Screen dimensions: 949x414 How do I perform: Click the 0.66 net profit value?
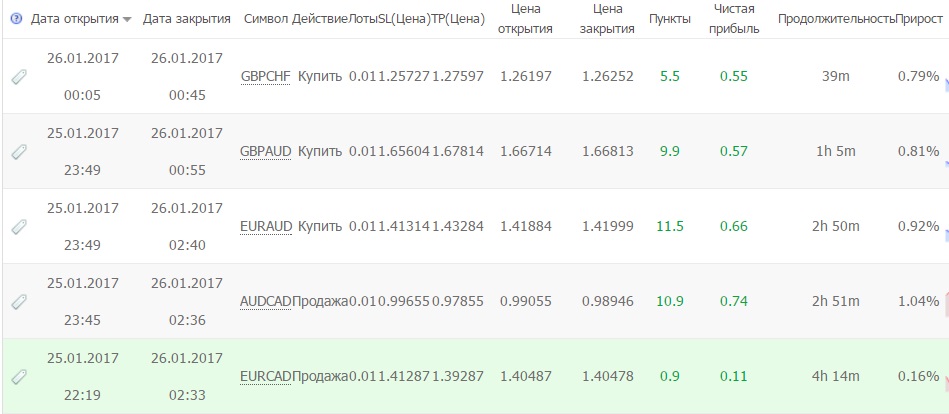(x=734, y=226)
